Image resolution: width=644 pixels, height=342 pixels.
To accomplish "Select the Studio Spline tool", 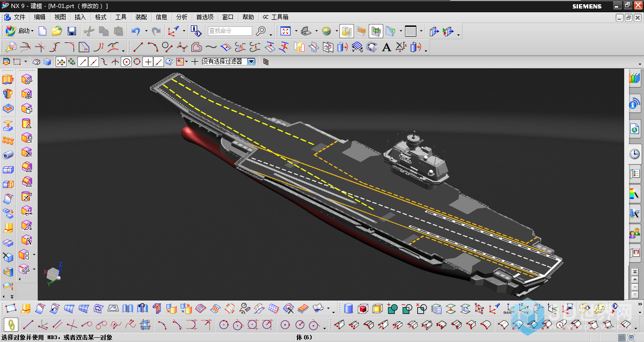I will coord(211,47).
